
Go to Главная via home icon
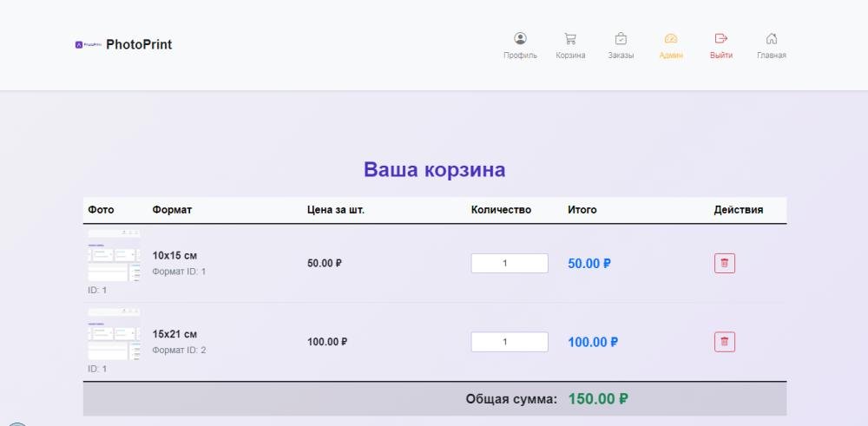[x=771, y=38]
